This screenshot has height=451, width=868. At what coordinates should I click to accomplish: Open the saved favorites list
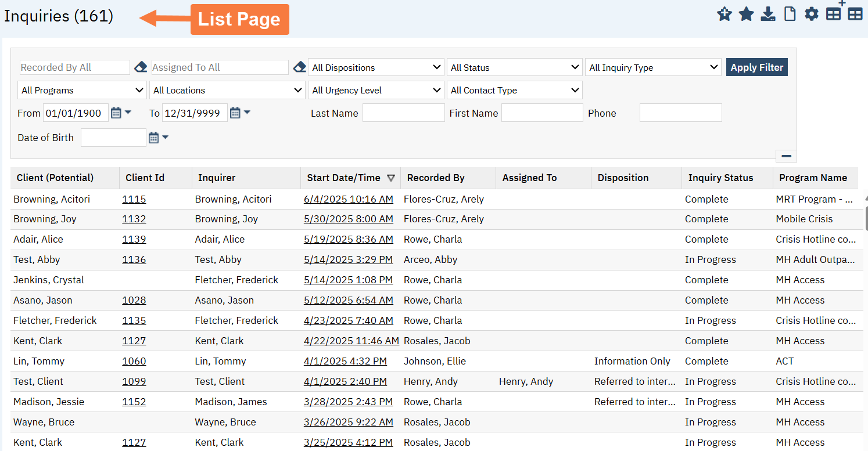[746, 13]
